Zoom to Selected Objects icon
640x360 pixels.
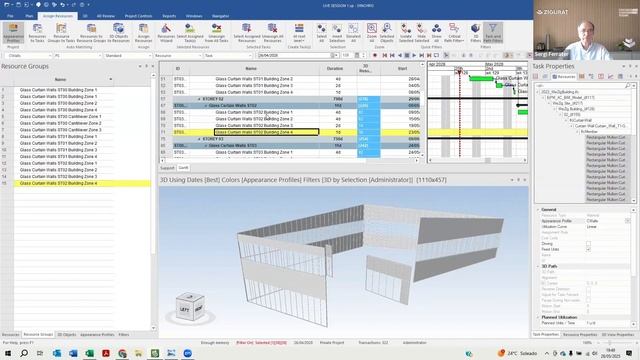(x=387, y=33)
